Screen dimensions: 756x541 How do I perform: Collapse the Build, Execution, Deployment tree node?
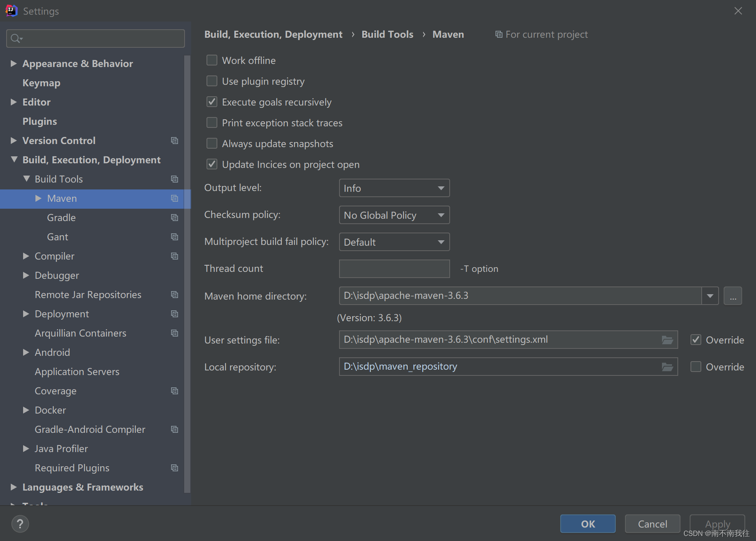14,159
